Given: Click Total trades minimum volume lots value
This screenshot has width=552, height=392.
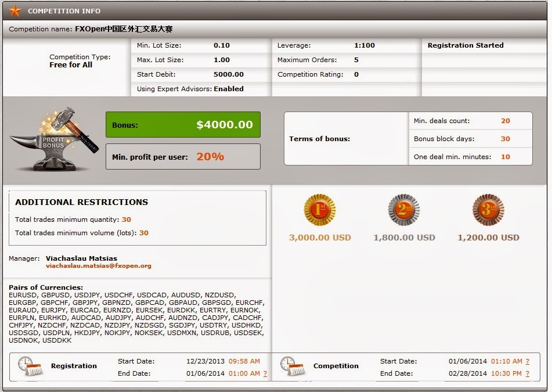Looking at the screenshot, I should 143,233.
